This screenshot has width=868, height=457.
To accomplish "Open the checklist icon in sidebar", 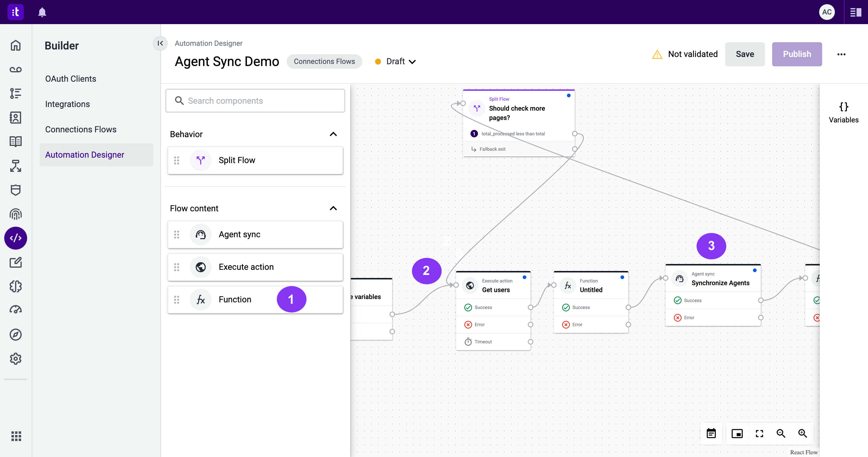I will coord(15,93).
